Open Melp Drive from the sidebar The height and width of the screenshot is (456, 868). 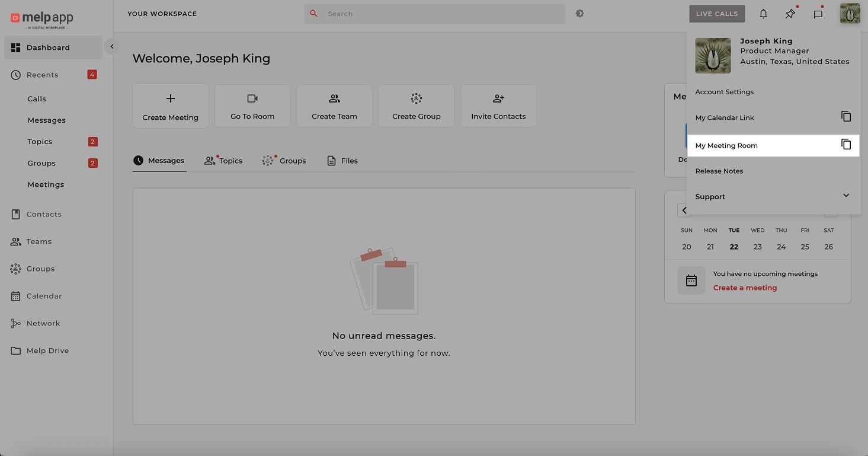coord(47,350)
